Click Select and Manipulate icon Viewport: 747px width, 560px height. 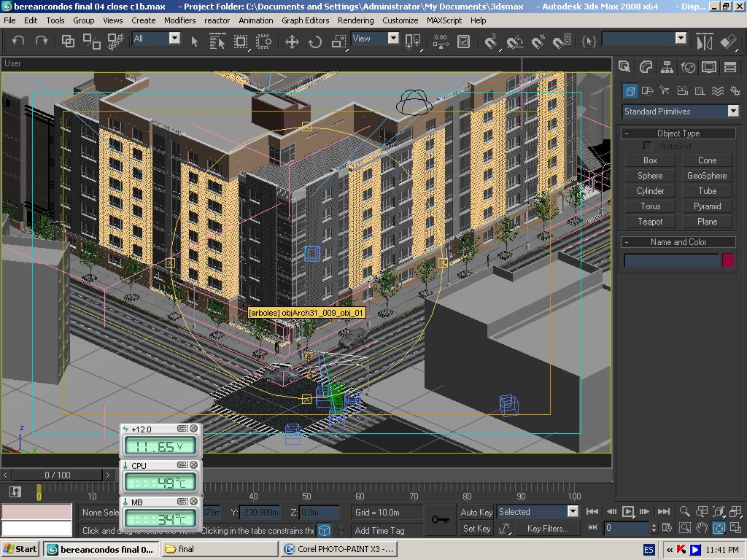point(441,42)
